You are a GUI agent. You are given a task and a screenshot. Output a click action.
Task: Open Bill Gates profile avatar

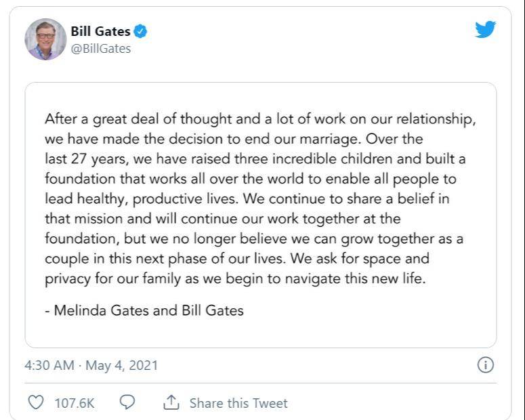(x=45, y=39)
